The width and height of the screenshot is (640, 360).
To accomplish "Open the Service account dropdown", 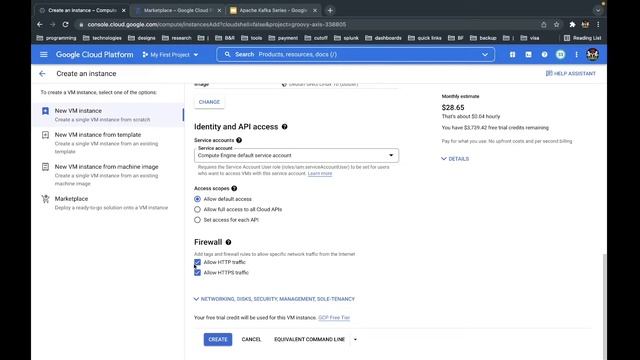I will click(x=296, y=156).
